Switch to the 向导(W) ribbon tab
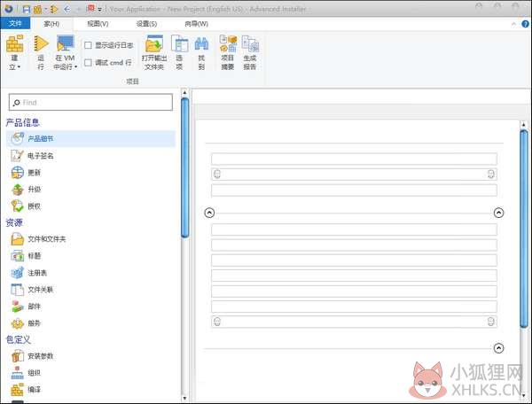Screen dimensions: 532x404 tap(197, 24)
